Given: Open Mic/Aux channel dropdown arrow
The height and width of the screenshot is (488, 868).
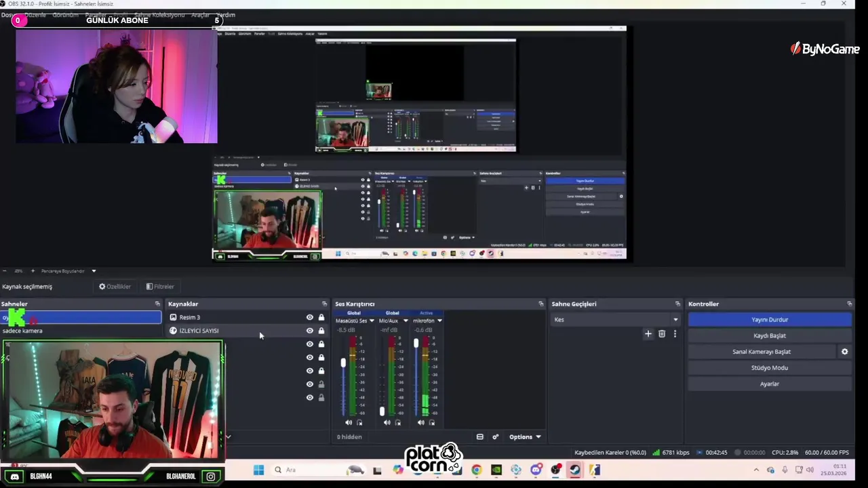Looking at the screenshot, I should pyautogui.click(x=406, y=321).
